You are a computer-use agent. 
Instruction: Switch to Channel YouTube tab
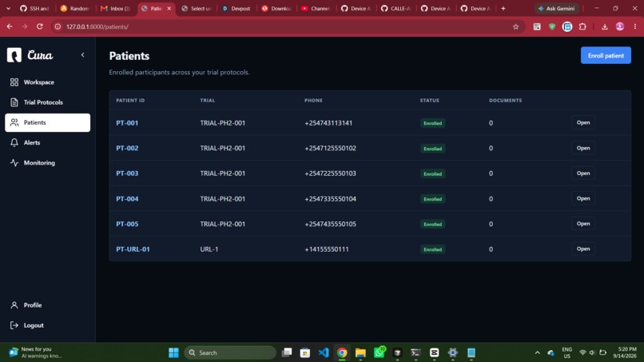(x=316, y=8)
